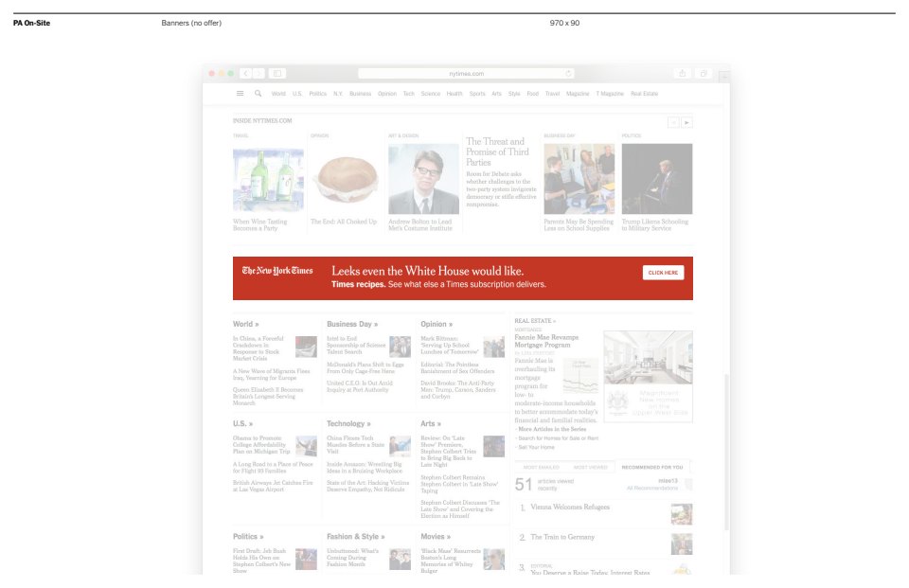
Task: Open the Sell Your Home link
Action: point(536,447)
